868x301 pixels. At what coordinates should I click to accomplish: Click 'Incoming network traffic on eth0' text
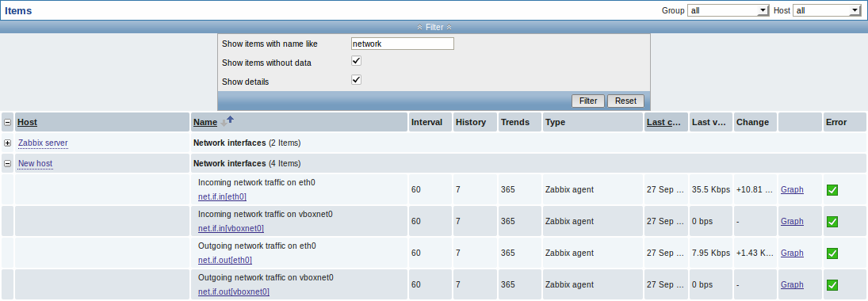click(x=256, y=182)
